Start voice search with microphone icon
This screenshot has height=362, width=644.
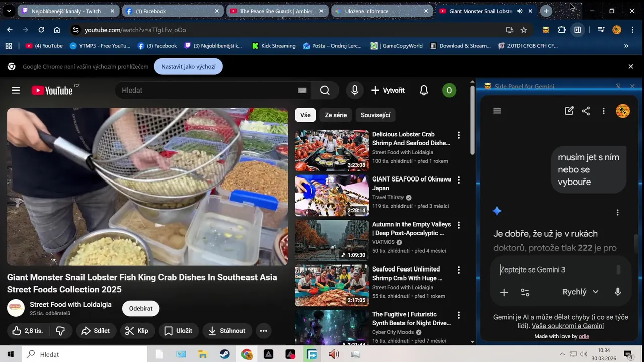[355, 90]
